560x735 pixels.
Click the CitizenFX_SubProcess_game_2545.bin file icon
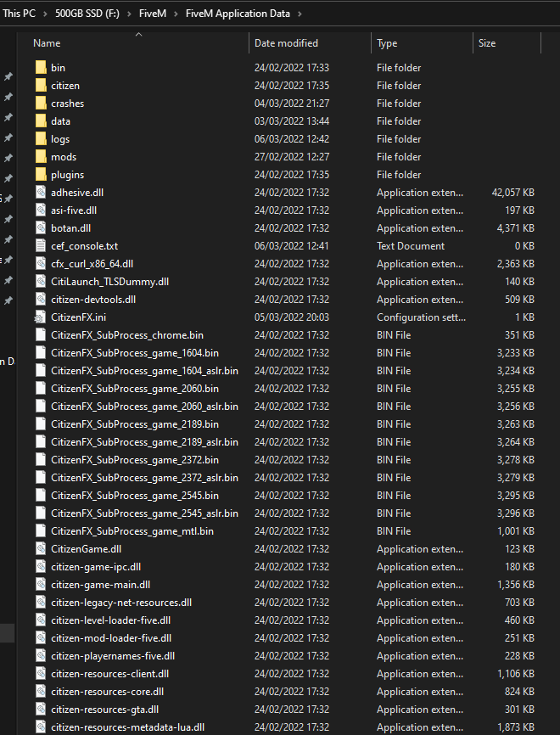(41, 495)
